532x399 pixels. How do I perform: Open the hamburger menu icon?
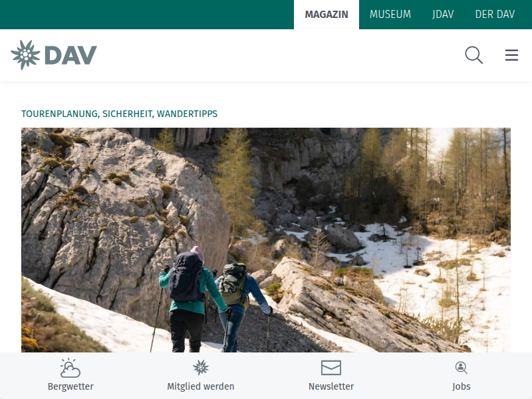pyautogui.click(x=511, y=55)
